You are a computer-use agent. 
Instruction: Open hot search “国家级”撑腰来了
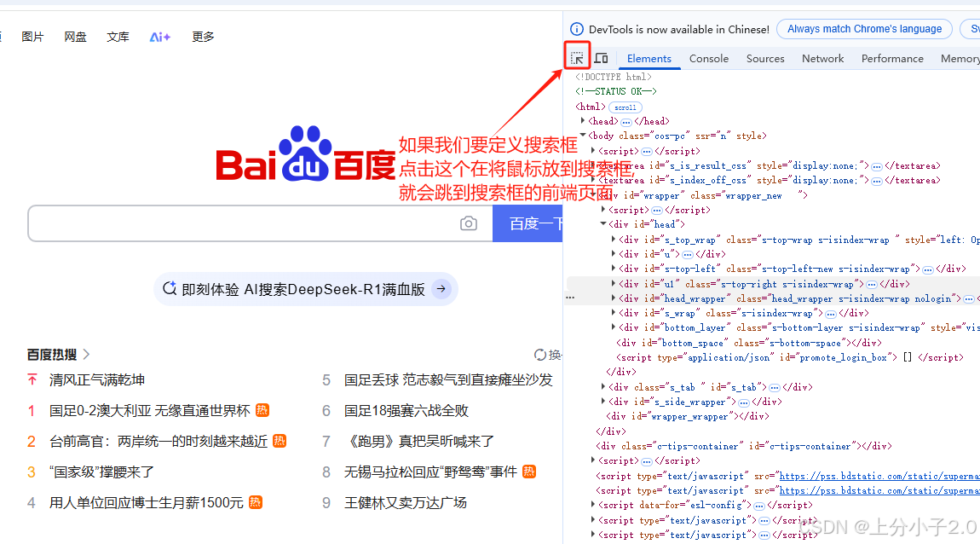tap(101, 472)
